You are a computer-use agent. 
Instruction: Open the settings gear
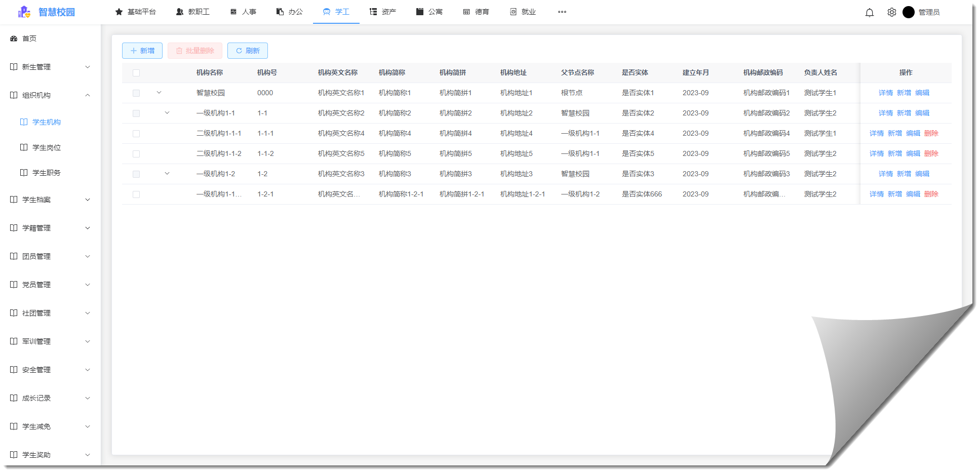tap(891, 12)
